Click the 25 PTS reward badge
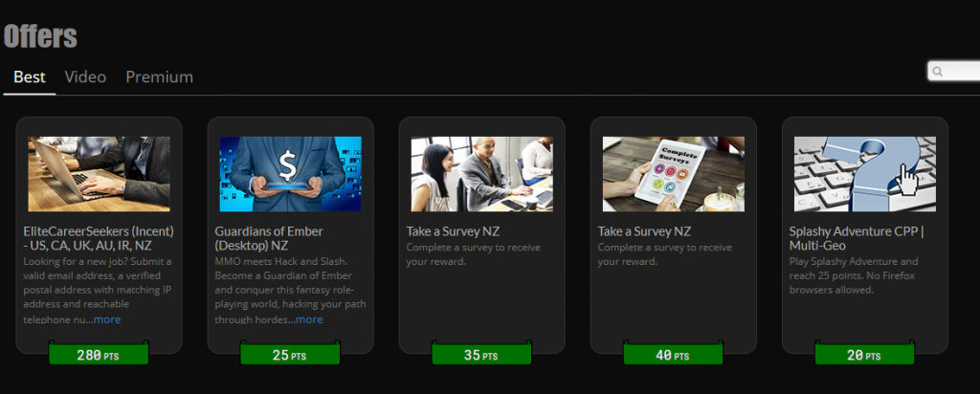980x394 pixels. (291, 354)
